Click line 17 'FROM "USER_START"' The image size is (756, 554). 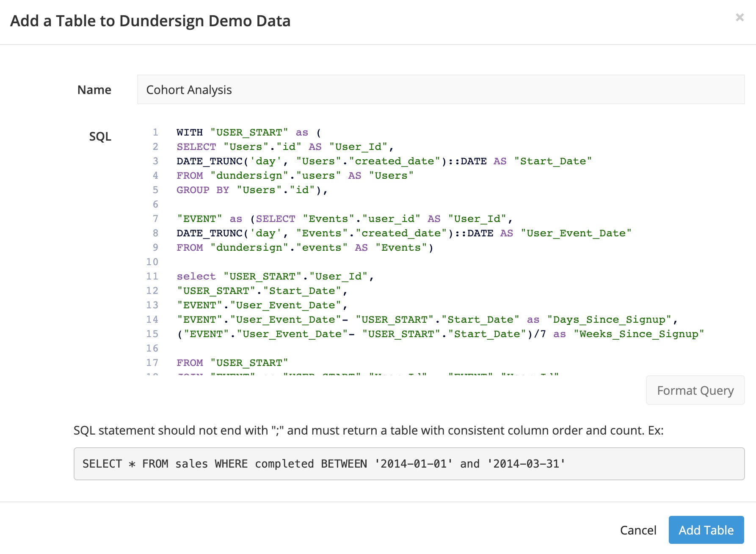point(232,363)
